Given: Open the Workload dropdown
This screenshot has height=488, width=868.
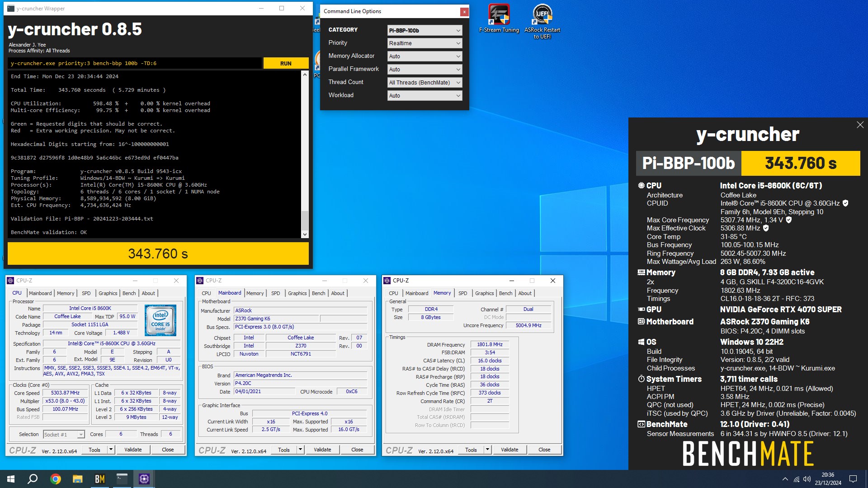Looking at the screenshot, I should click(425, 96).
